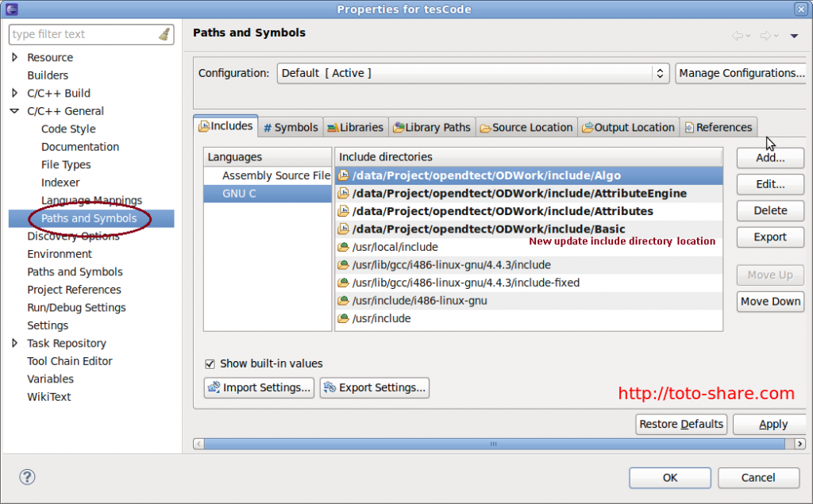Click the Add... button

tap(769, 158)
